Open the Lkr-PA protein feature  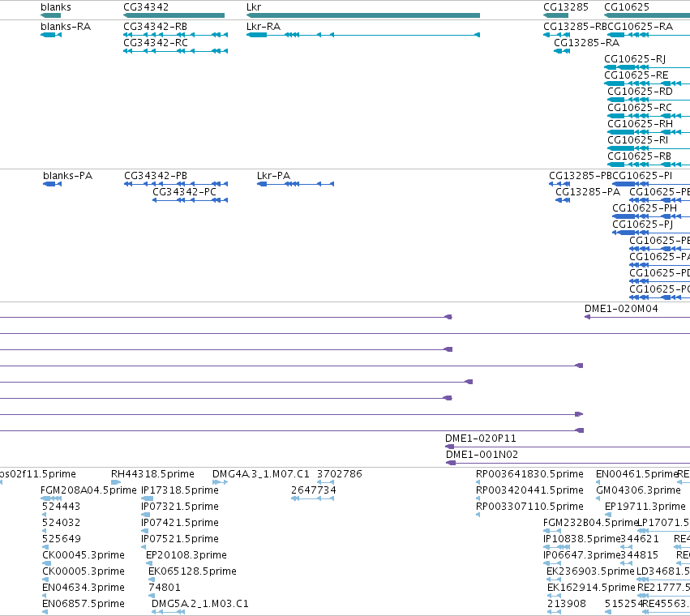pyautogui.click(x=295, y=184)
